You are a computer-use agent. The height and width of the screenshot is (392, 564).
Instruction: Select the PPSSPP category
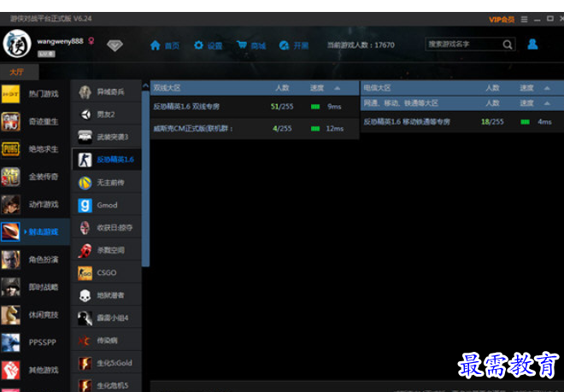35,342
